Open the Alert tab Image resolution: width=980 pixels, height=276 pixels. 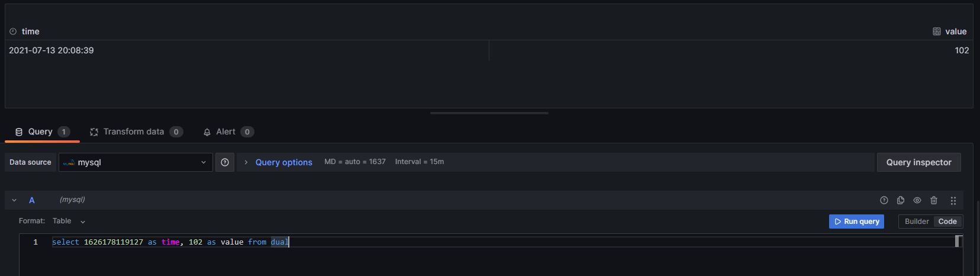(x=228, y=131)
